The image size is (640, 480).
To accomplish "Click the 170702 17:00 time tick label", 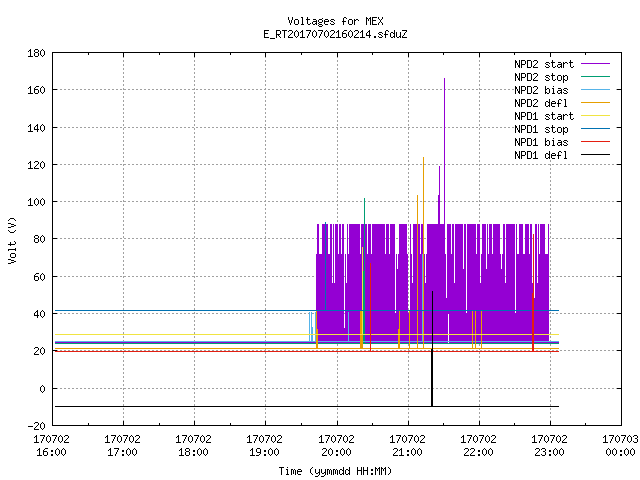I will point(122,445).
